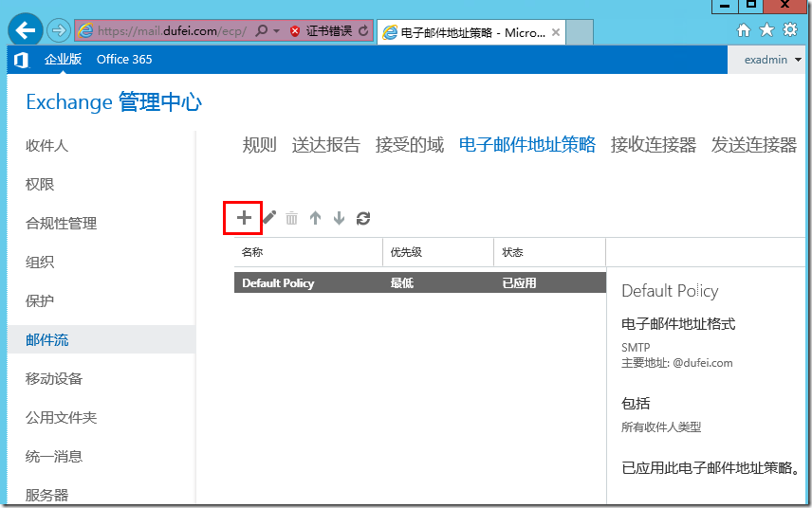Select 邮件流 in the left navigation
812x508 pixels.
(x=101, y=339)
